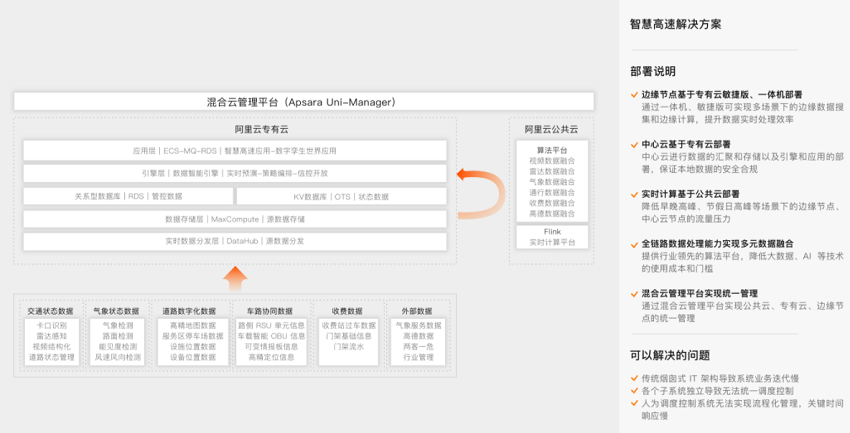Click the 智慧高速解决方案 title
Image resolution: width=850 pixels, height=433 pixels.
click(x=675, y=24)
